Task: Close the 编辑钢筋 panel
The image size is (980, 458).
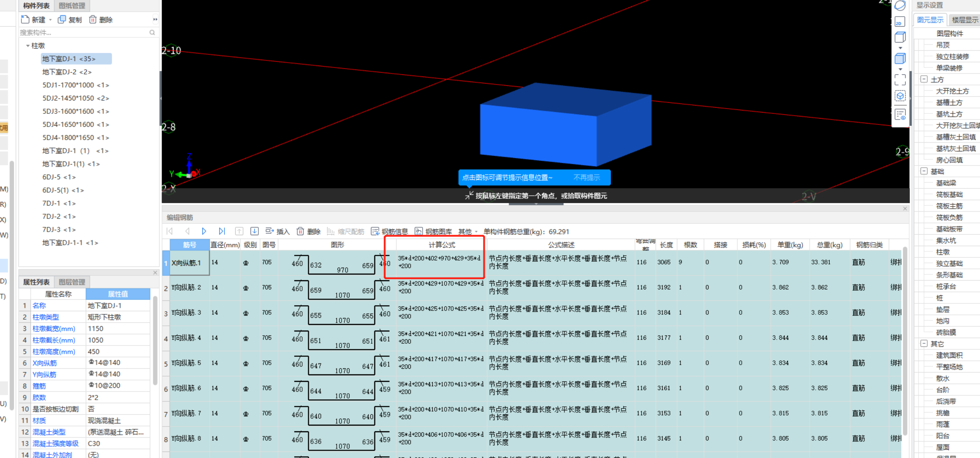Action: tap(905, 209)
